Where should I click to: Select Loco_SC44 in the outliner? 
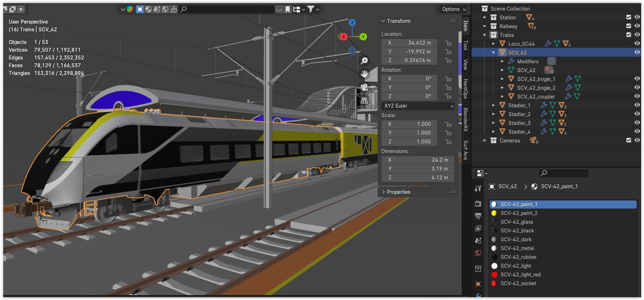pos(521,44)
